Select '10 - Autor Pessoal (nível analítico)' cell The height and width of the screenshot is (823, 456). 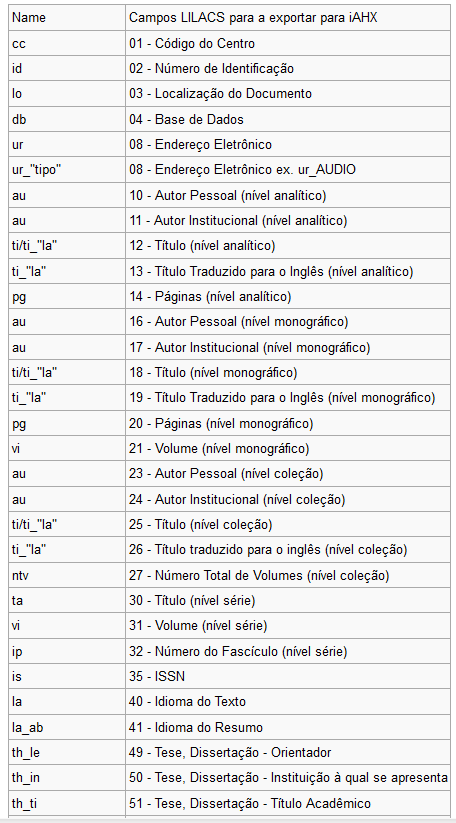(288, 196)
